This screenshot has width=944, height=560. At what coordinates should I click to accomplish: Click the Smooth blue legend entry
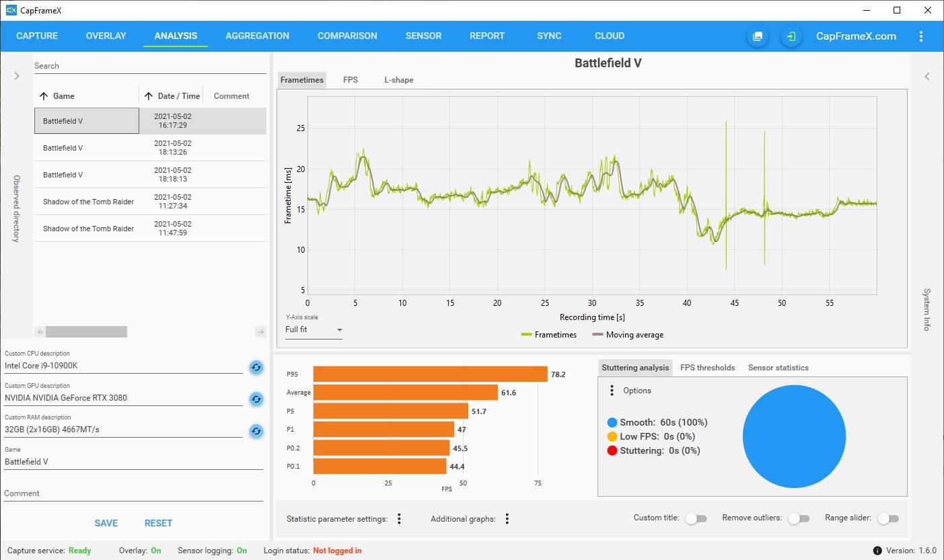(657, 422)
